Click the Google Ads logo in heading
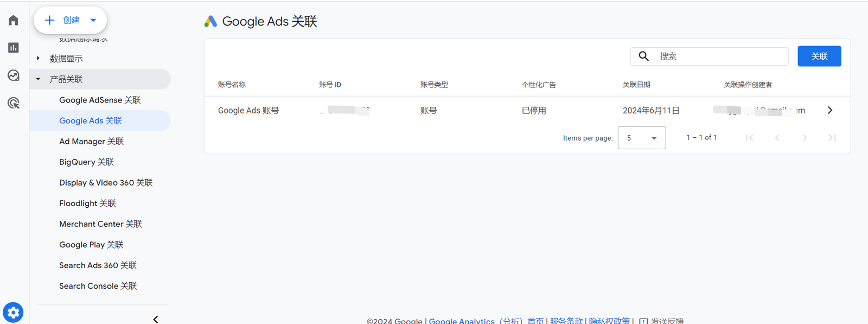 pos(210,21)
